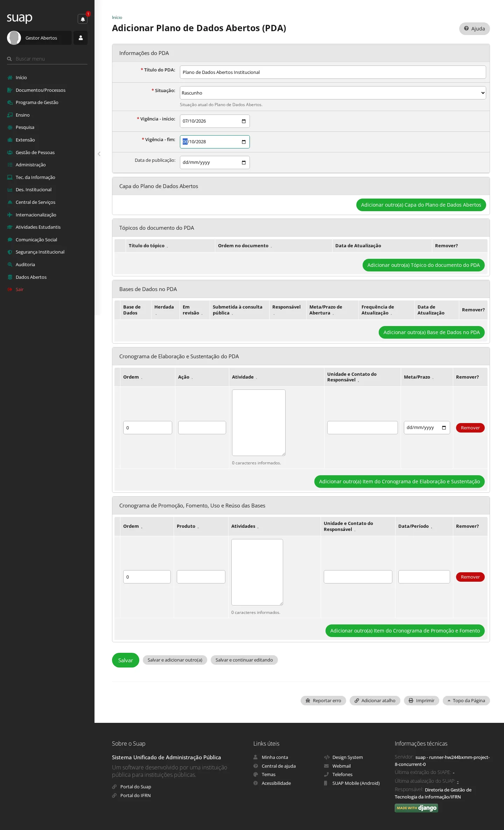Click the Ajuda help button
504x830 pixels.
pyautogui.click(x=474, y=29)
